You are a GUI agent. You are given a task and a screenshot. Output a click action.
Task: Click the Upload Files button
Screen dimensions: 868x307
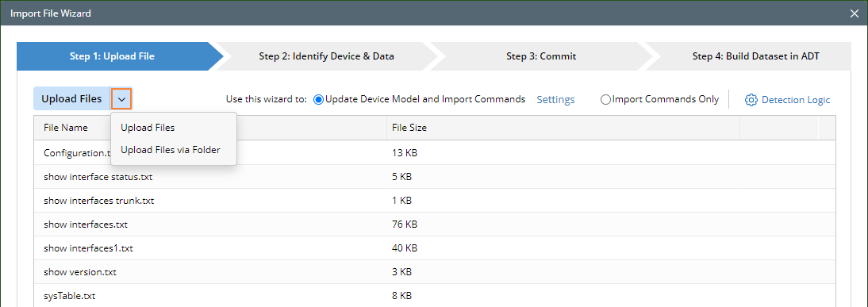click(x=72, y=99)
